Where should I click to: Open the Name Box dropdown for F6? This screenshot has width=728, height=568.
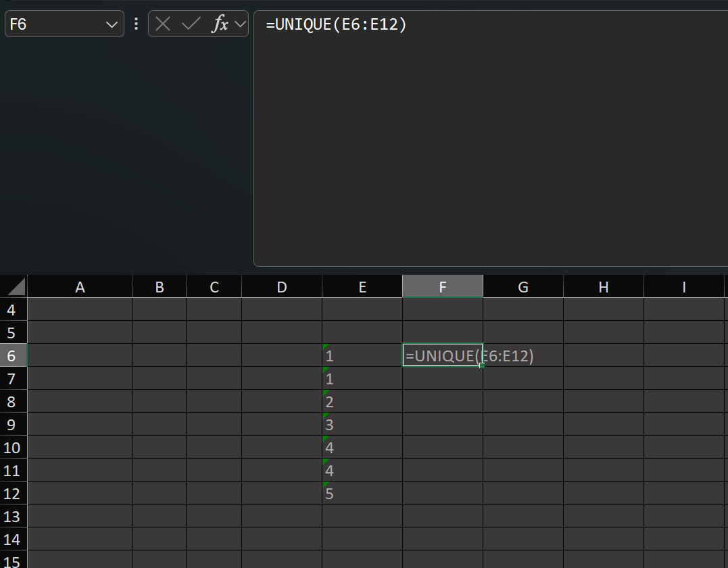coord(112,24)
